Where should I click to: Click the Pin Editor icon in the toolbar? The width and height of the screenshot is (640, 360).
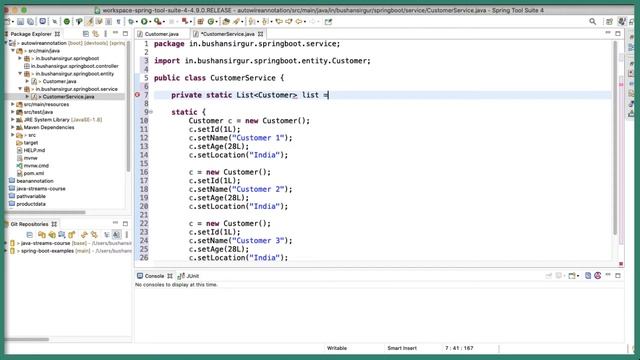[x=328, y=21]
